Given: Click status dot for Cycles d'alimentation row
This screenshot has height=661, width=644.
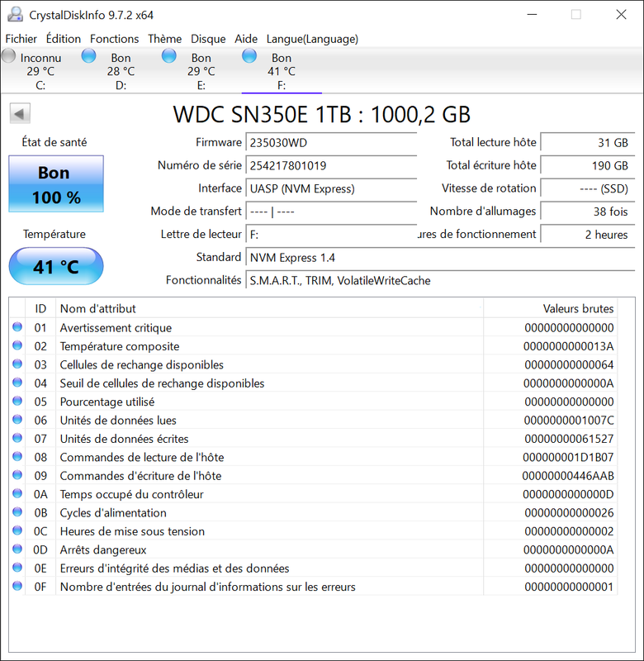Looking at the screenshot, I should click(17, 511).
